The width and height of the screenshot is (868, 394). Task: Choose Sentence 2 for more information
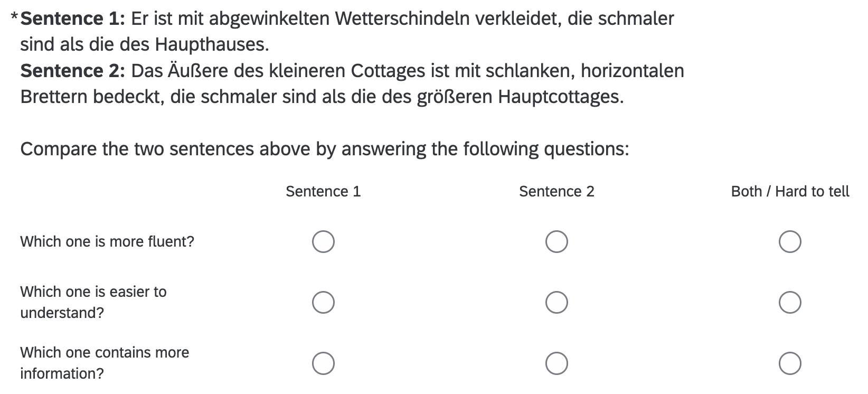click(x=556, y=363)
